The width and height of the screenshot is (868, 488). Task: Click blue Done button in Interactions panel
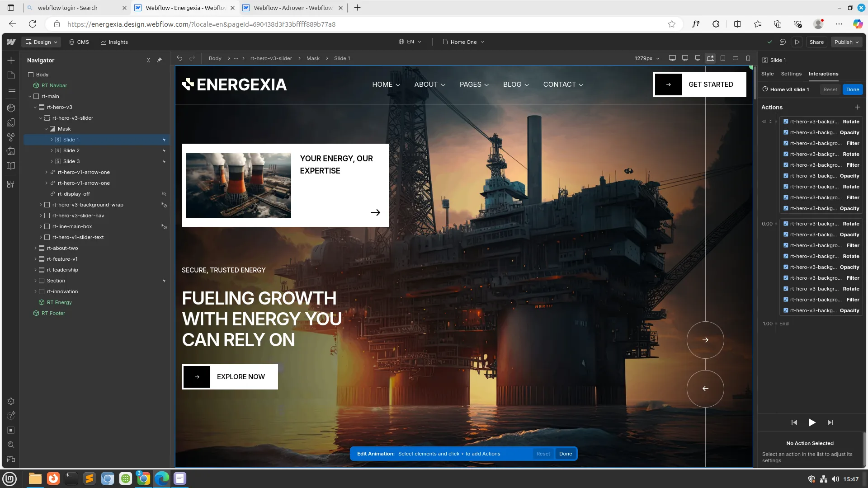tap(852, 89)
